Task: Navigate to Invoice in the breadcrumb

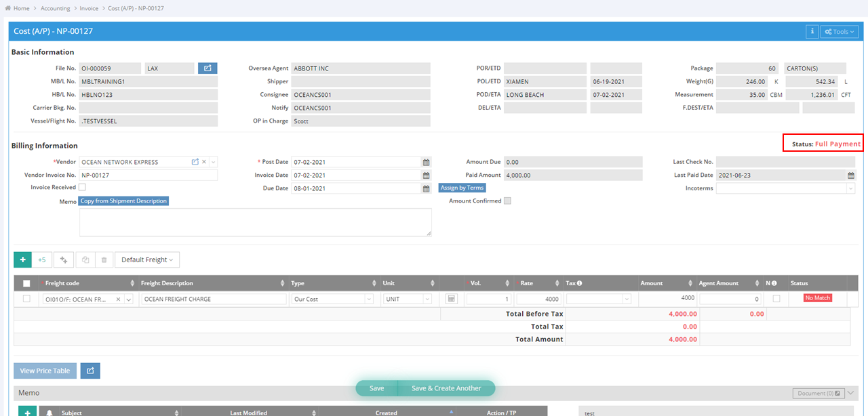Action: pos(89,8)
